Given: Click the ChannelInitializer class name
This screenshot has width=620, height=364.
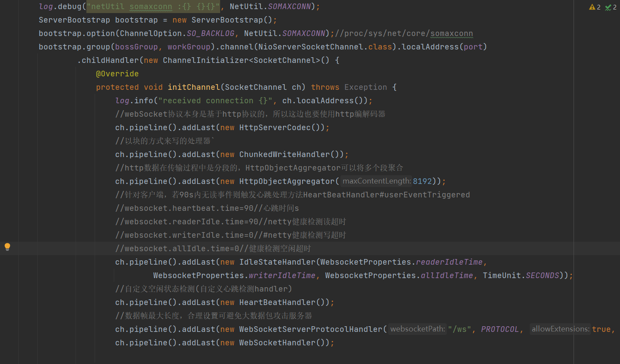Looking at the screenshot, I should click(206, 60).
